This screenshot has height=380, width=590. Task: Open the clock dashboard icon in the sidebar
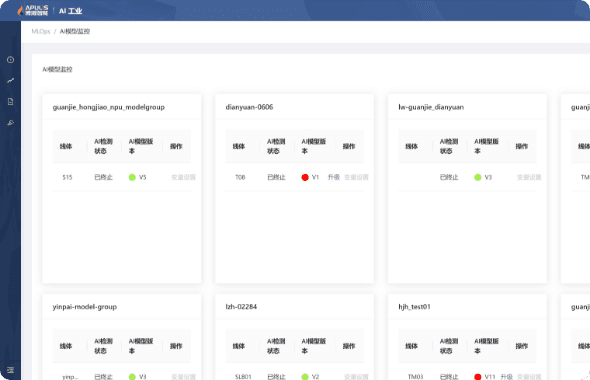click(11, 59)
